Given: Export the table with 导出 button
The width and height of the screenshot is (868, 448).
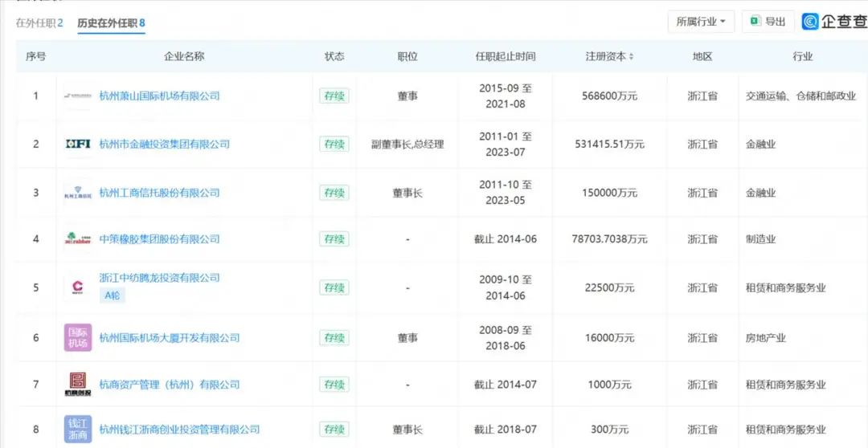Looking at the screenshot, I should click(x=768, y=22).
